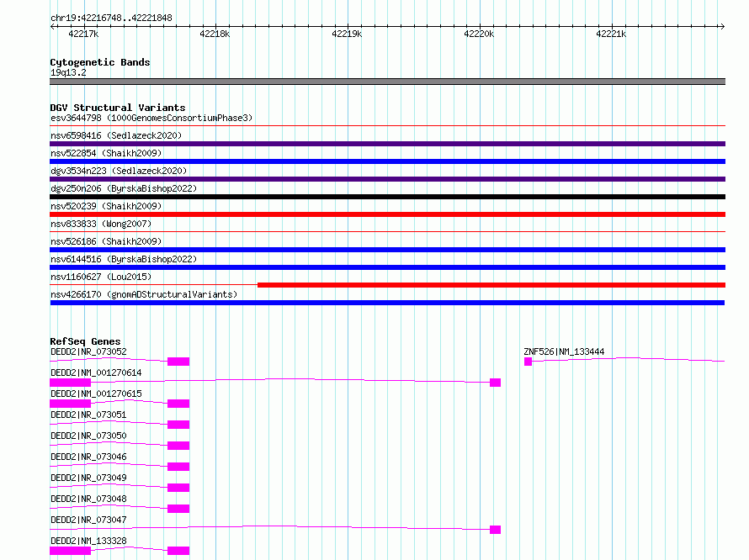749x560 pixels.
Task: Click the 42218k ruler tick label
Action: click(215, 34)
